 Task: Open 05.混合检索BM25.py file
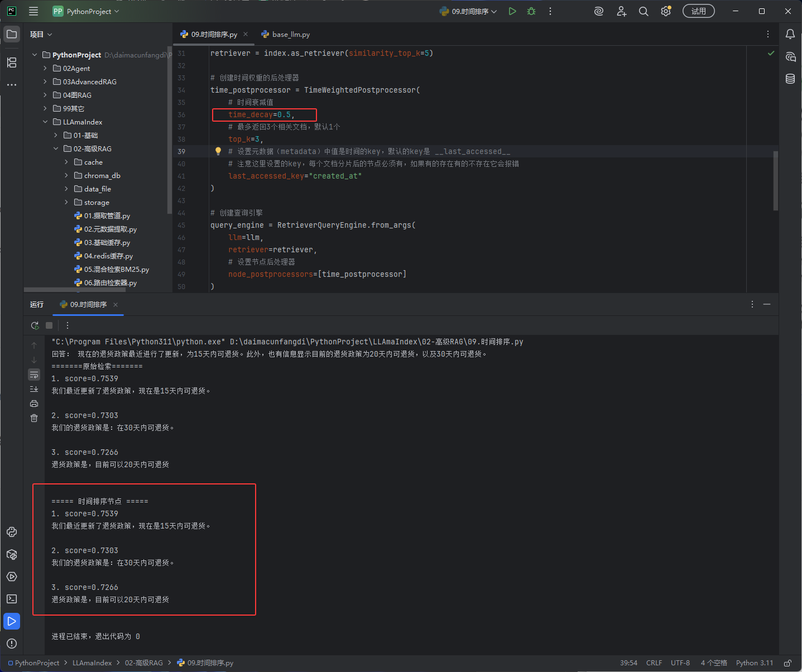point(112,269)
